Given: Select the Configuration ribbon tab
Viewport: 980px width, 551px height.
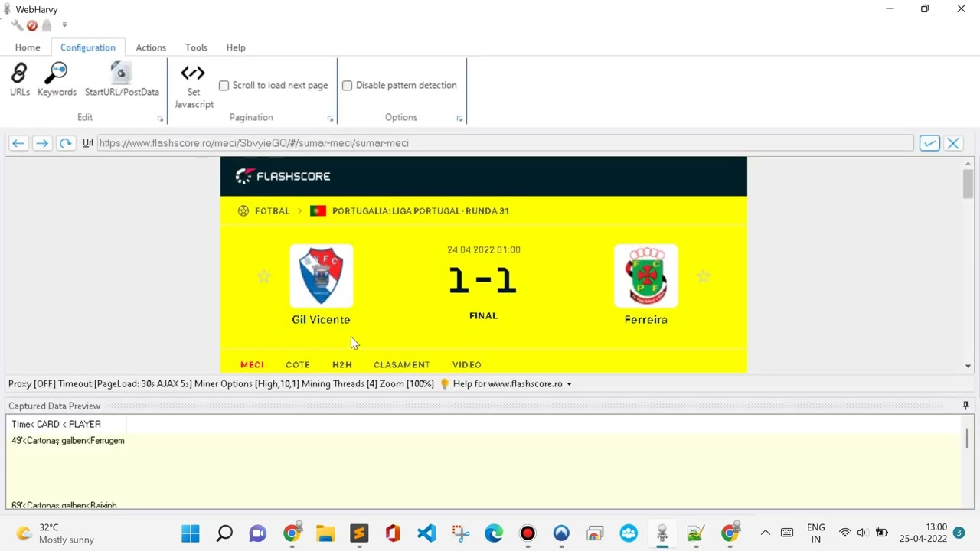Looking at the screenshot, I should 88,47.
